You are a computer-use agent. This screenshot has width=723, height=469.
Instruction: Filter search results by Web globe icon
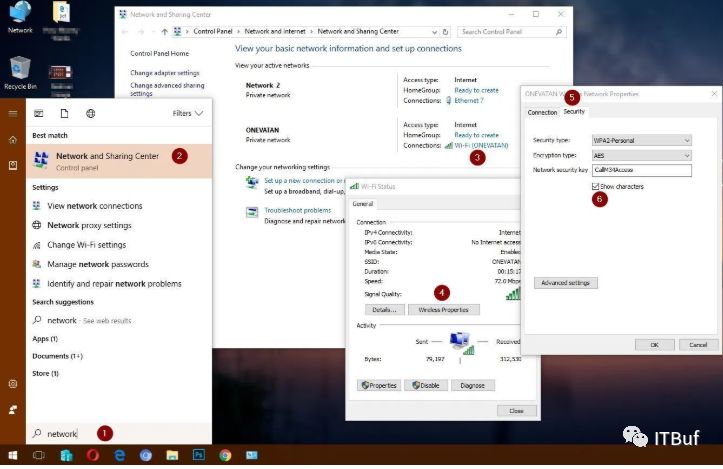[x=91, y=113]
